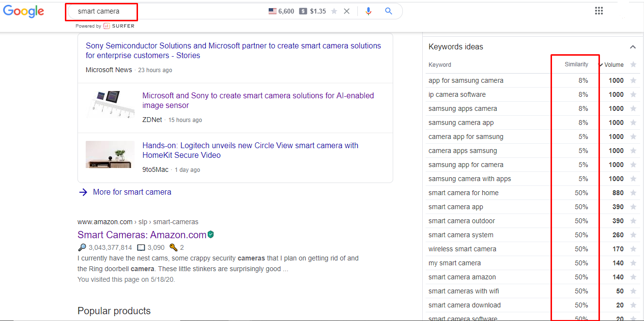This screenshot has height=321, width=644.
Task: Select keyword 'ip camera software'
Action: [457, 94]
